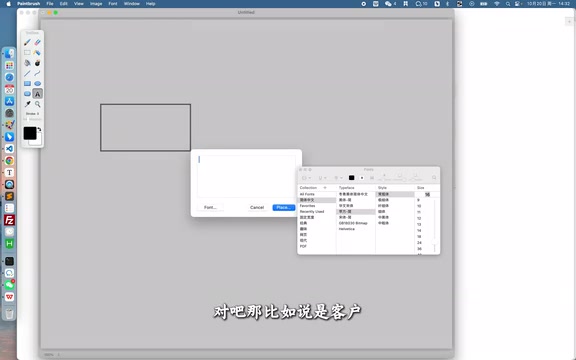Viewport: 576px width, 360px height.
Task: Open Finder from the Dock
Action: tap(10, 54)
